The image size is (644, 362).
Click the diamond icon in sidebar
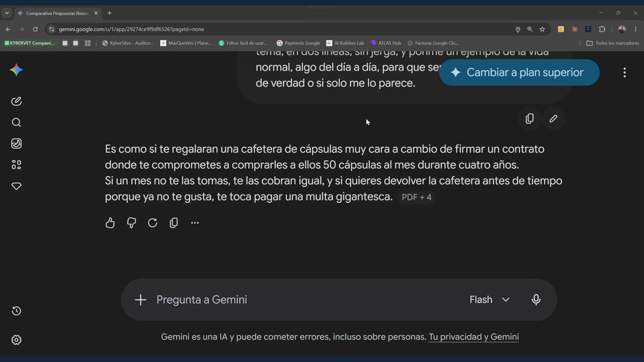16,186
